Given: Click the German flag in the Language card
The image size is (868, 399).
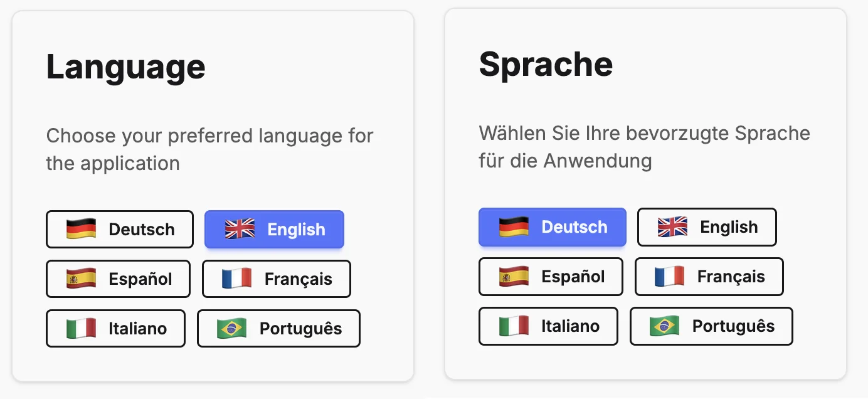Looking at the screenshot, I should point(81,229).
